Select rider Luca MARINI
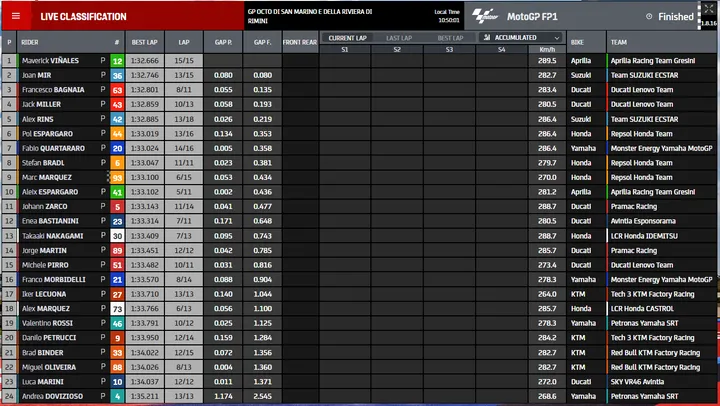The image size is (720, 406). coord(43,382)
